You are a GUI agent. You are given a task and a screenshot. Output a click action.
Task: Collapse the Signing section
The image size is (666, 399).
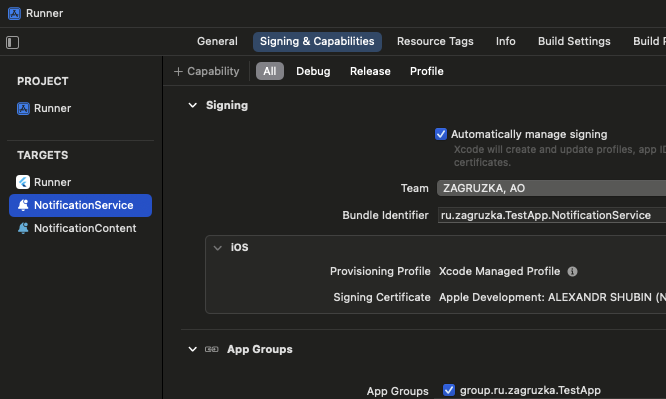[192, 105]
